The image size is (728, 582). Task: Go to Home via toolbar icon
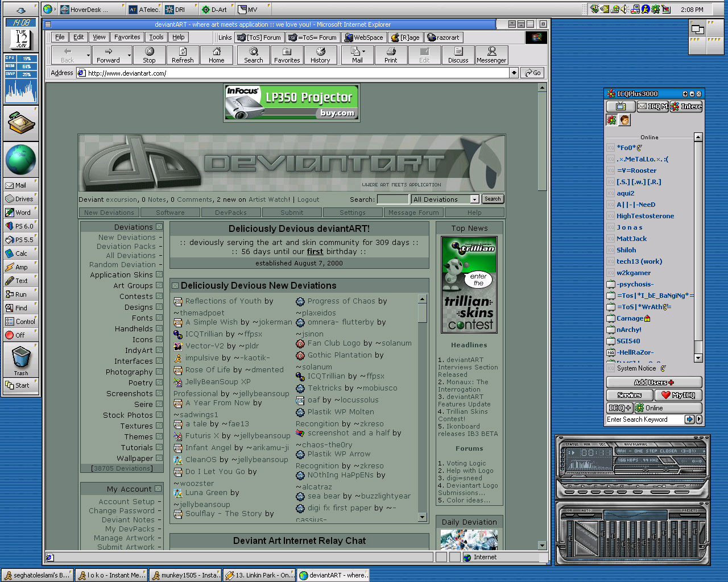(216, 55)
